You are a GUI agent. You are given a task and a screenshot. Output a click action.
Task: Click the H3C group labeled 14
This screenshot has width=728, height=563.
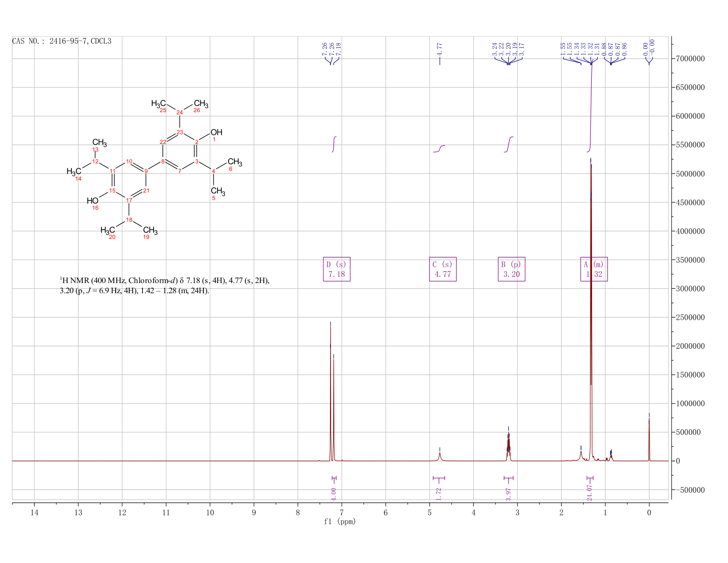pos(74,171)
